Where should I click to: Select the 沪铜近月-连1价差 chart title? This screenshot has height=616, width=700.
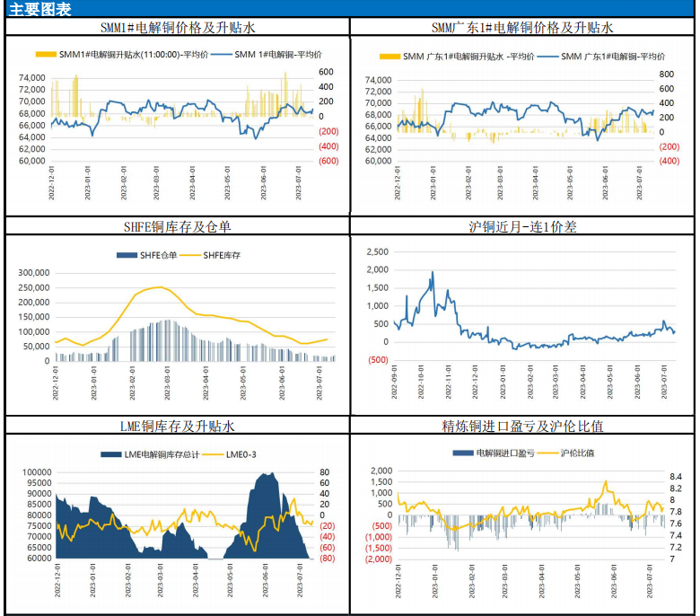coord(522,226)
